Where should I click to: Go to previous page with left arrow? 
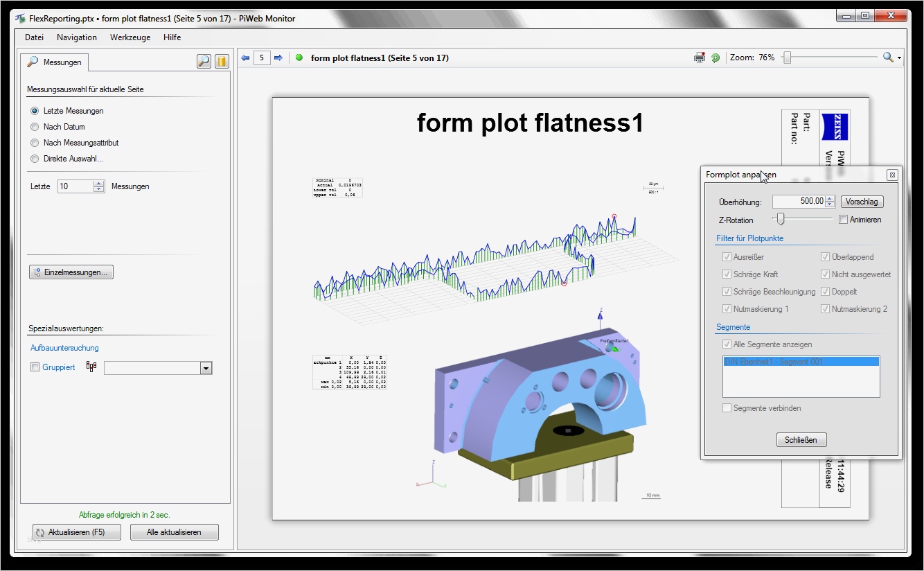point(245,58)
